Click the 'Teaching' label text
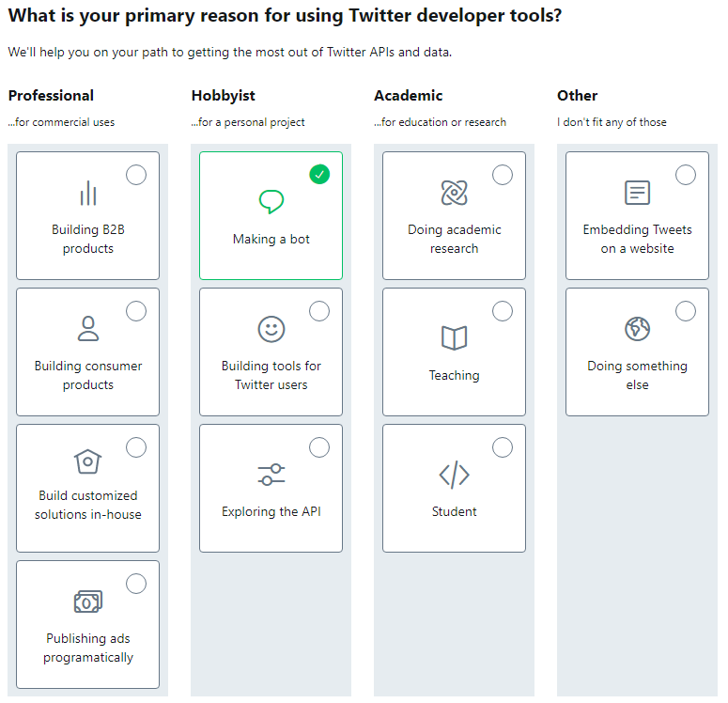 [x=454, y=375]
